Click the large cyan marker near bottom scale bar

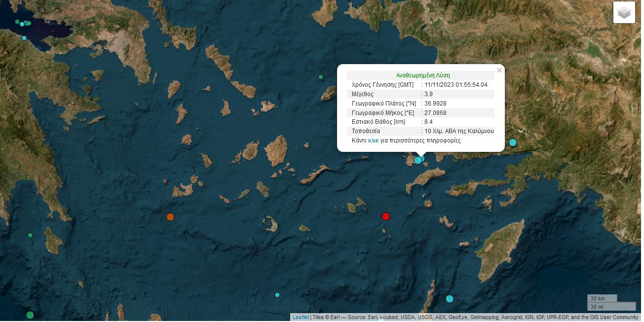(x=450, y=299)
